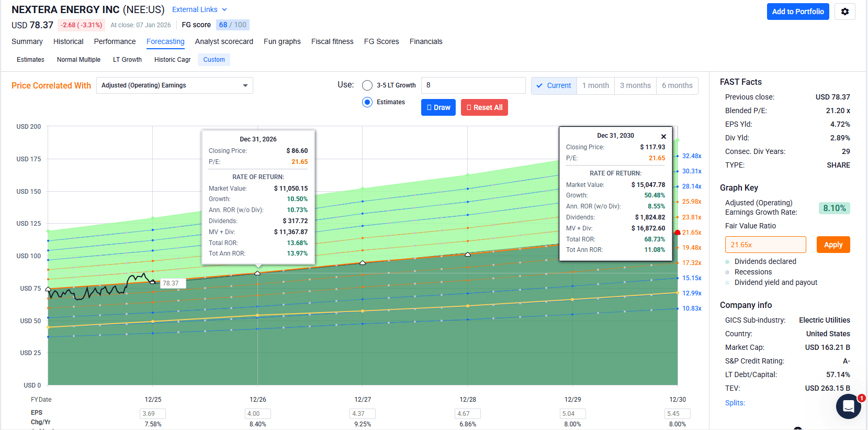Select the 3-5 LT Growth radio button
The width and height of the screenshot is (868, 430).
(x=367, y=85)
